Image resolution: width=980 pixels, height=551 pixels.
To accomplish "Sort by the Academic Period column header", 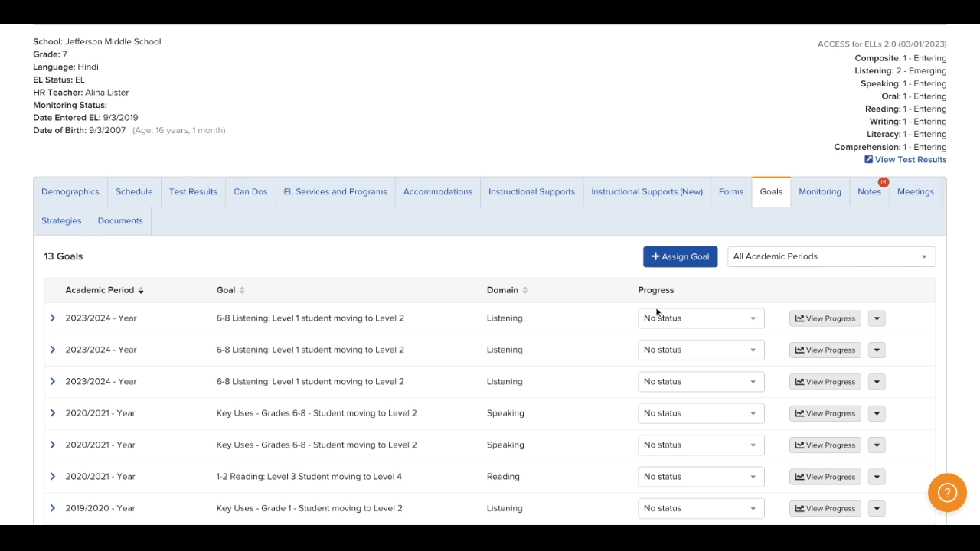I will click(104, 290).
